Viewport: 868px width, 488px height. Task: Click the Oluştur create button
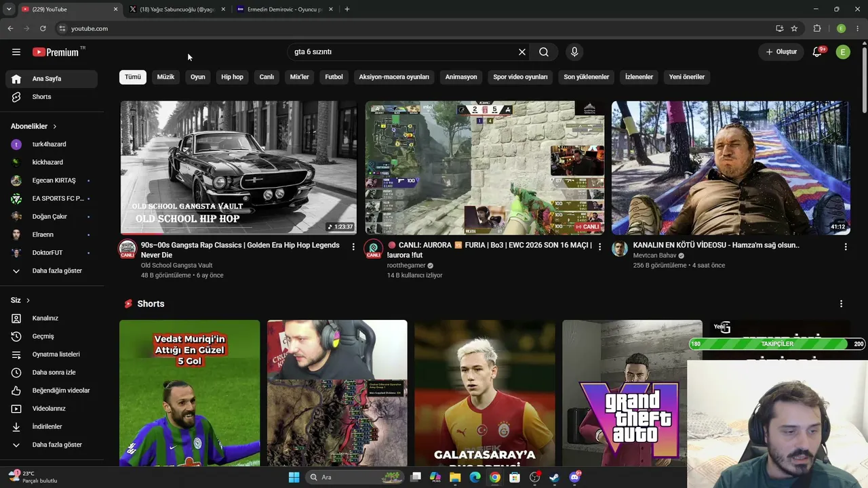click(x=781, y=52)
